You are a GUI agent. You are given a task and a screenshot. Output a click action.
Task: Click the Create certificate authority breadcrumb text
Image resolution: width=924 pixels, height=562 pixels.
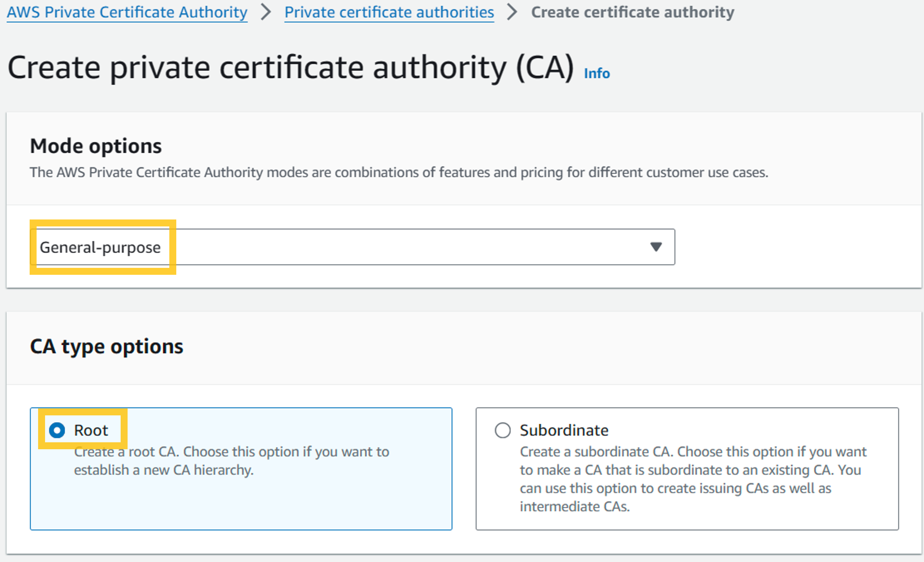tap(633, 12)
